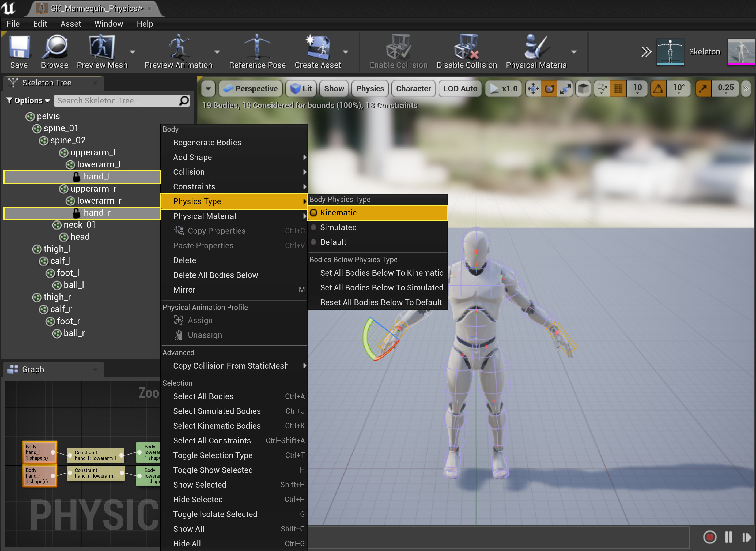Click the Disable Collision icon
Screen dimensions: 756x551
tap(466, 47)
